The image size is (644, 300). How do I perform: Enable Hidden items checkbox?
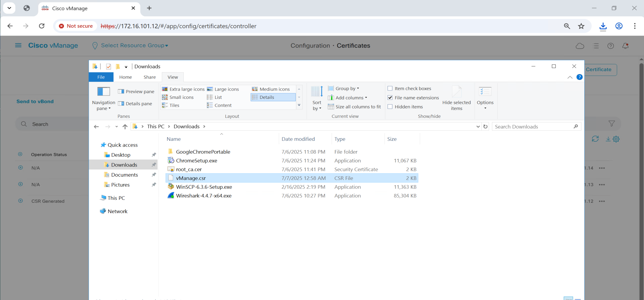point(390,107)
